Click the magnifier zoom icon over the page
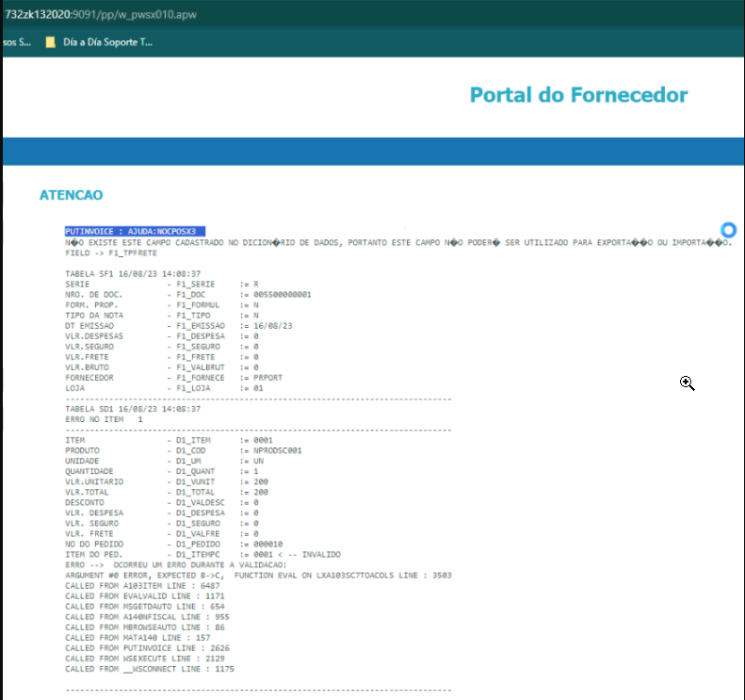 (687, 383)
